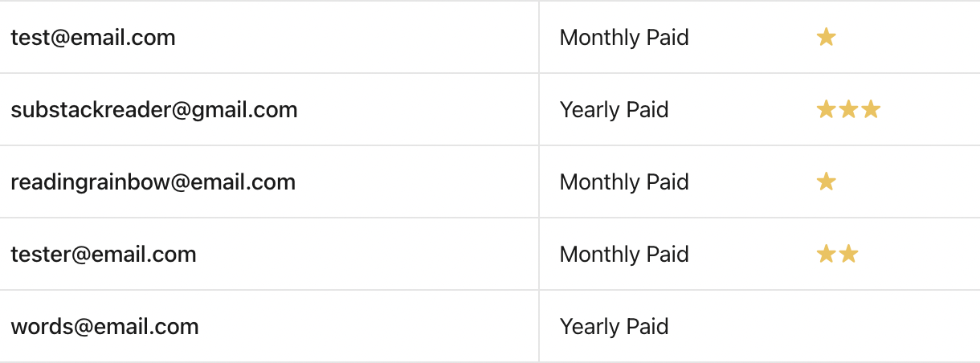Open subscriber words@email.com
The height and width of the screenshot is (363, 980).
pyautogui.click(x=104, y=326)
